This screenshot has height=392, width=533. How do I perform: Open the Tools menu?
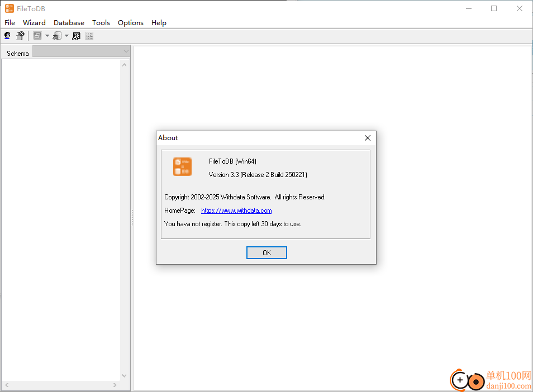coord(101,23)
